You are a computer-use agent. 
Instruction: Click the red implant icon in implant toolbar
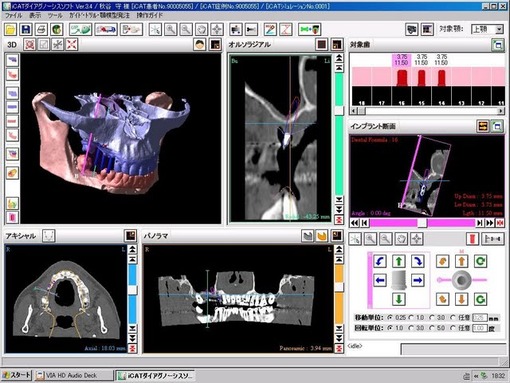pyautogui.click(x=472, y=239)
